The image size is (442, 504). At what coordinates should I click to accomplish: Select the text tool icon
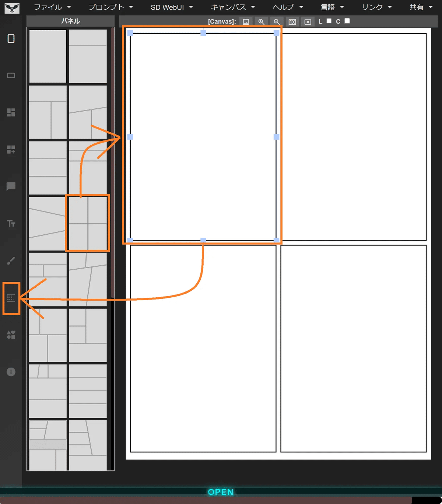(11, 224)
